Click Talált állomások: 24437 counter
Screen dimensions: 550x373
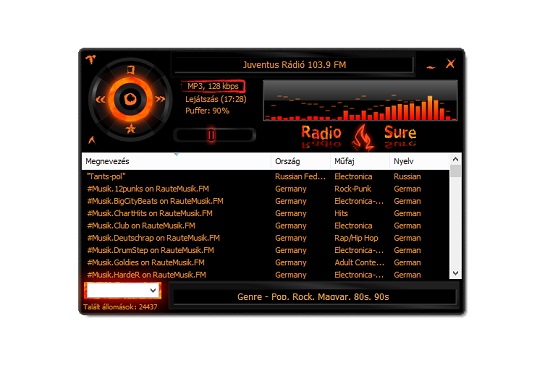120,307
